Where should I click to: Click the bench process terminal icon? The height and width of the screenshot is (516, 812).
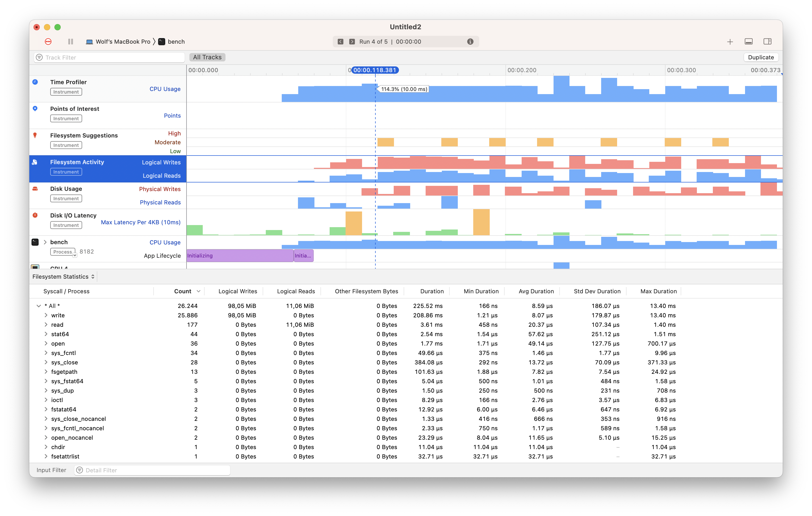click(35, 242)
